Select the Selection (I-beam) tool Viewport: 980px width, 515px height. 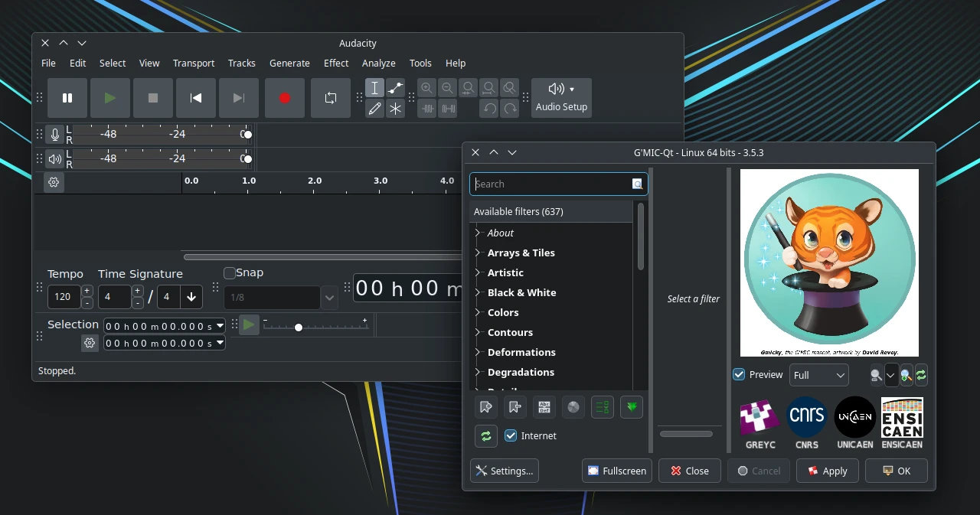click(x=374, y=88)
